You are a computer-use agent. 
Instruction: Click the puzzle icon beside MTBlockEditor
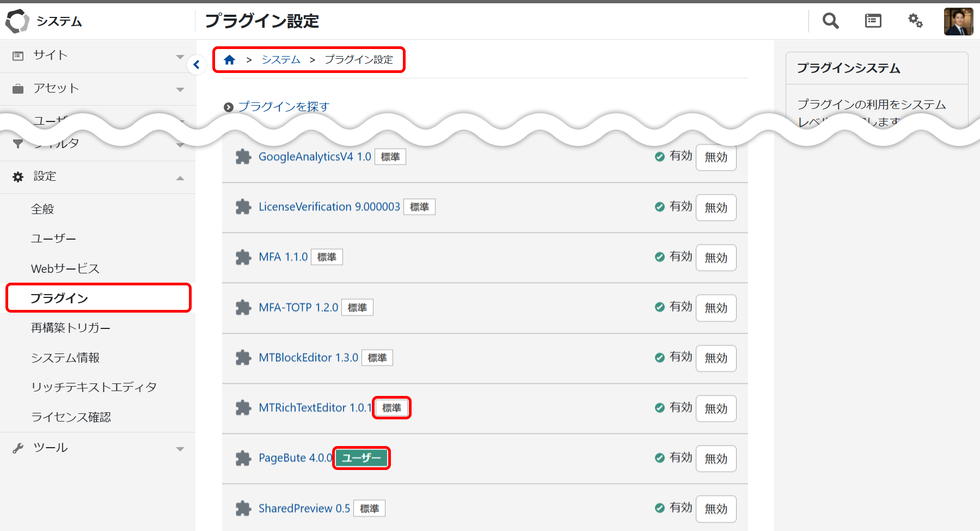click(243, 358)
